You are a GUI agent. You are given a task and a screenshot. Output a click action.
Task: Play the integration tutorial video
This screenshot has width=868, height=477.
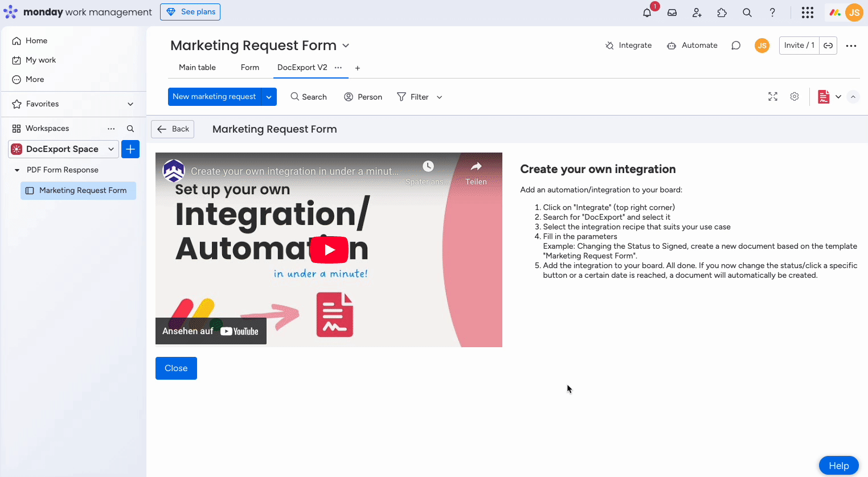329,250
